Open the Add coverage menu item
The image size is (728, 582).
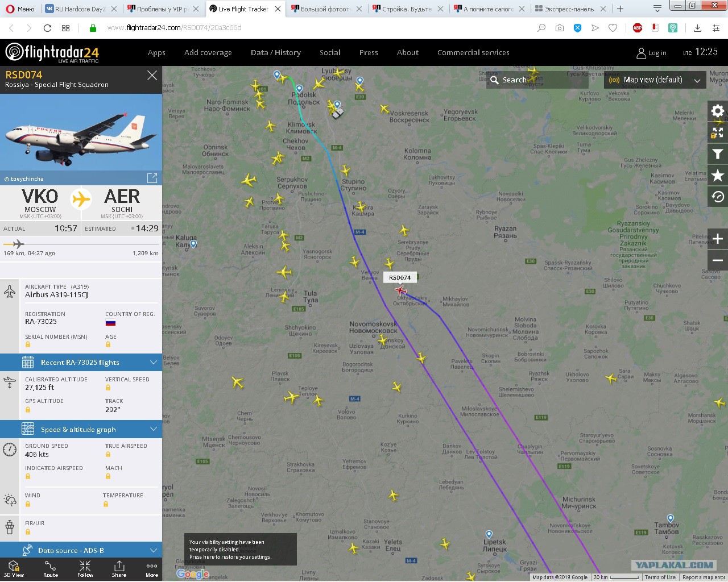[208, 52]
